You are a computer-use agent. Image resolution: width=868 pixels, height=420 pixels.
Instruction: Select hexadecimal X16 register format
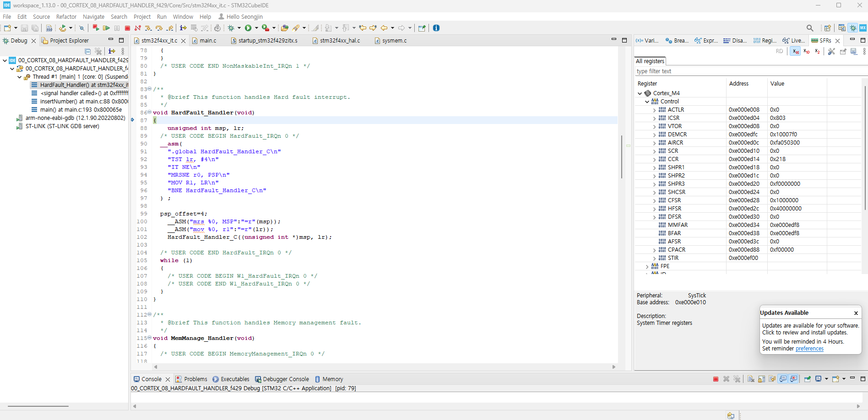tap(796, 51)
